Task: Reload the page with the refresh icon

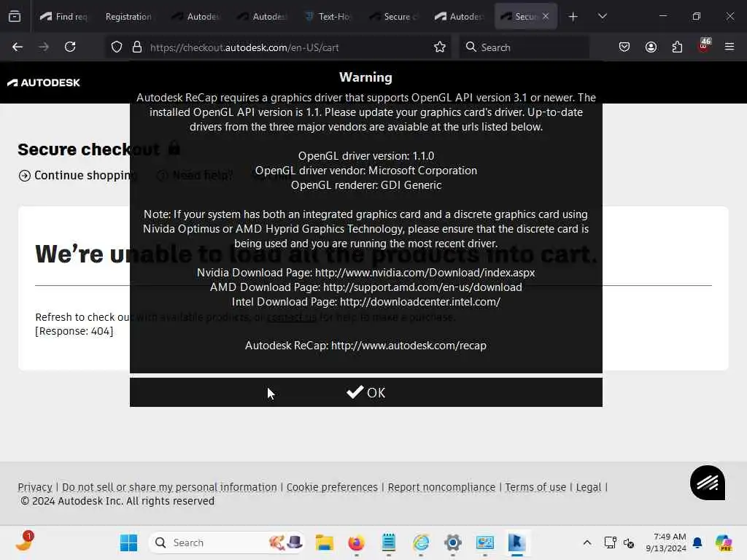Action: tap(70, 47)
